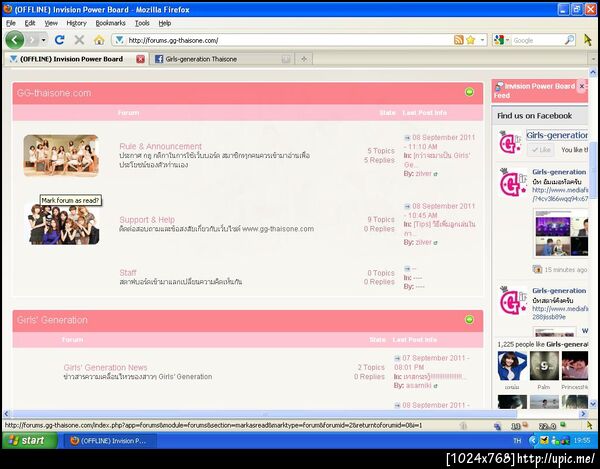Click the search magnifier icon

pos(569,40)
